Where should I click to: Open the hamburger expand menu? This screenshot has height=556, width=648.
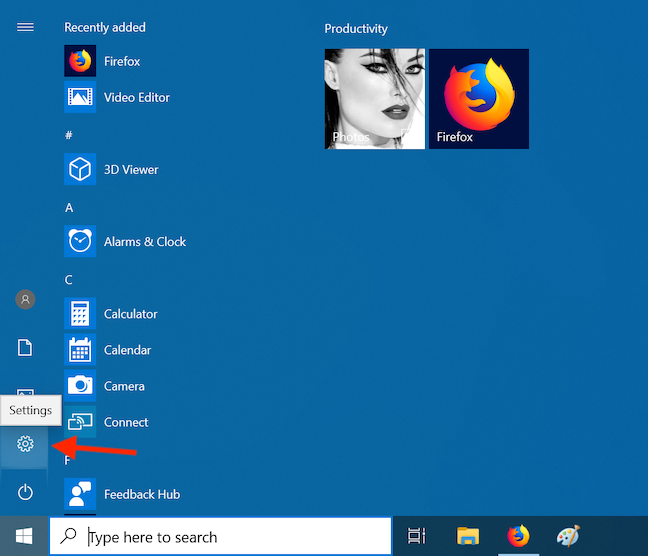pos(25,27)
